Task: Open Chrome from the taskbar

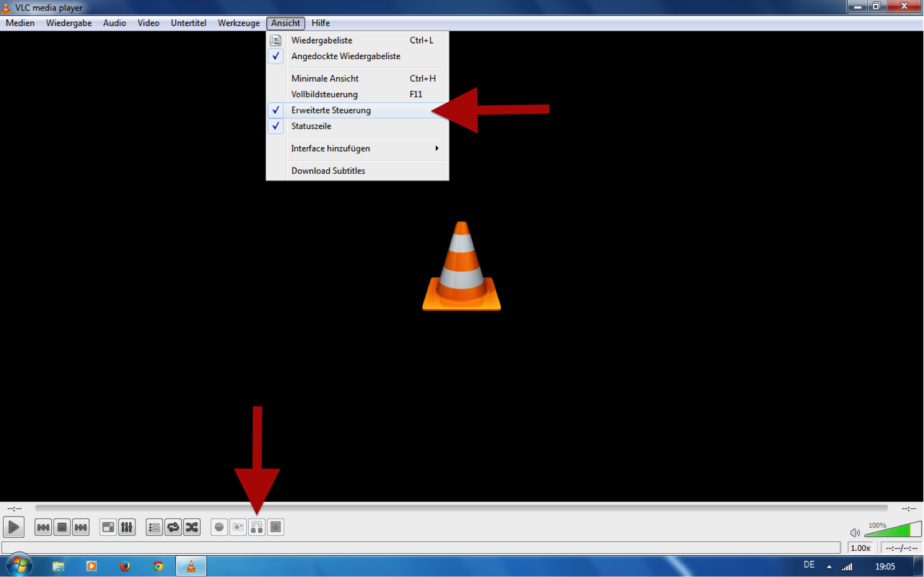Action: (158, 566)
